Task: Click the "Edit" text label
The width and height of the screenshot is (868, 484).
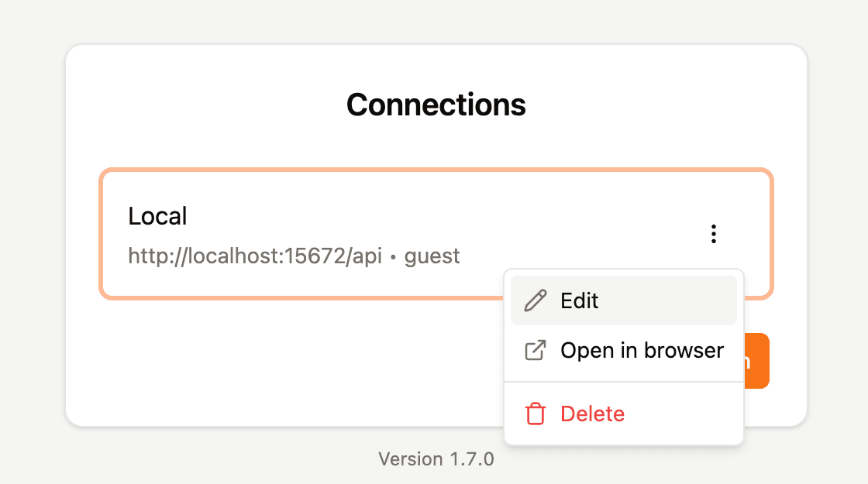Action: click(x=580, y=300)
